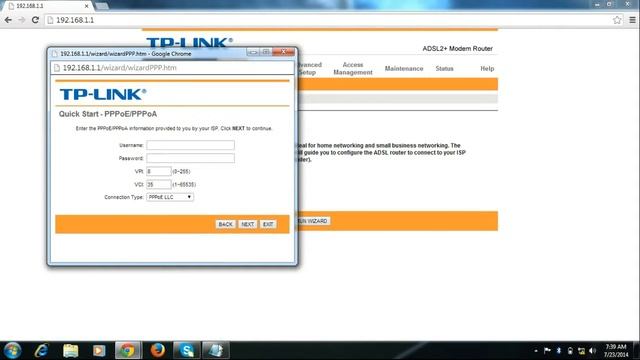The width and height of the screenshot is (640, 360).
Task: Open the Chrome hamburger menu
Action: pyautogui.click(x=632, y=20)
